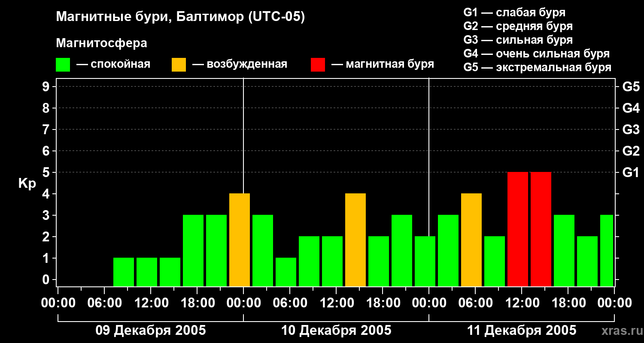Click the 'G2' label on the right axis
This screenshot has width=644, height=343.
(x=631, y=151)
